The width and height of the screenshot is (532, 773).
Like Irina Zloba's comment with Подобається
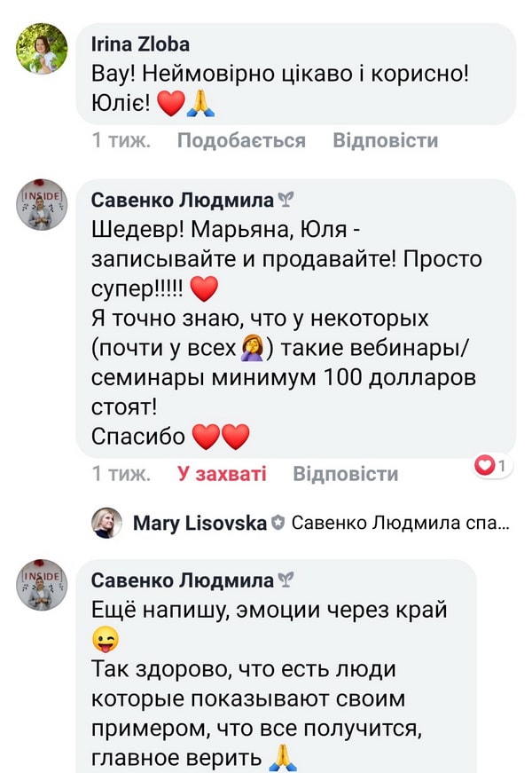[241, 140]
